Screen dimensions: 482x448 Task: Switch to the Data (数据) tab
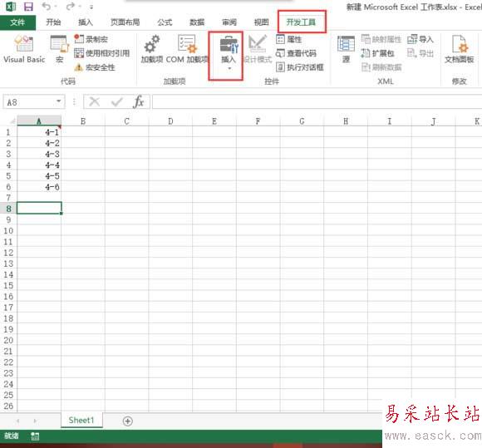point(197,22)
